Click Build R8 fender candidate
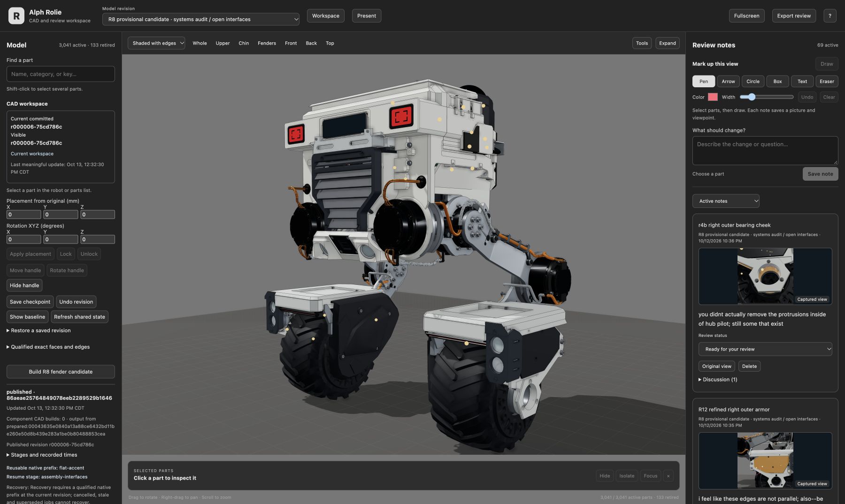Viewport: 845px width, 504px height. point(61,372)
